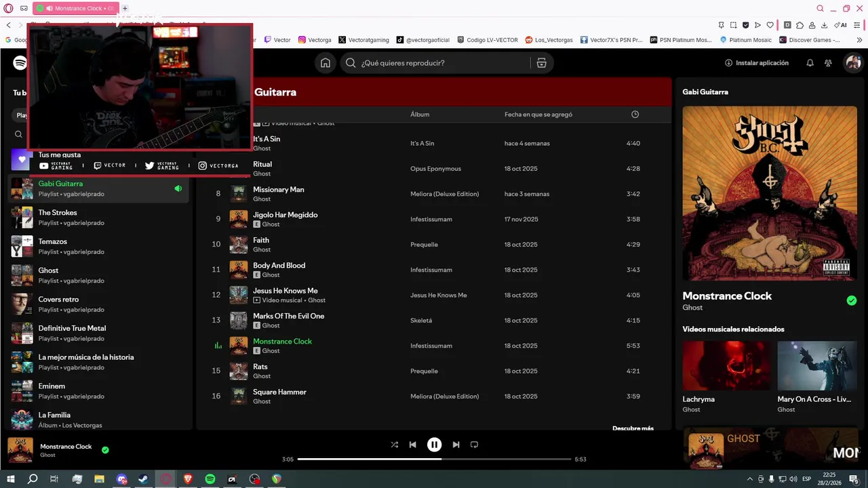The width and height of the screenshot is (868, 488).
Task: Select the song It's A Sin
Action: (x=267, y=139)
